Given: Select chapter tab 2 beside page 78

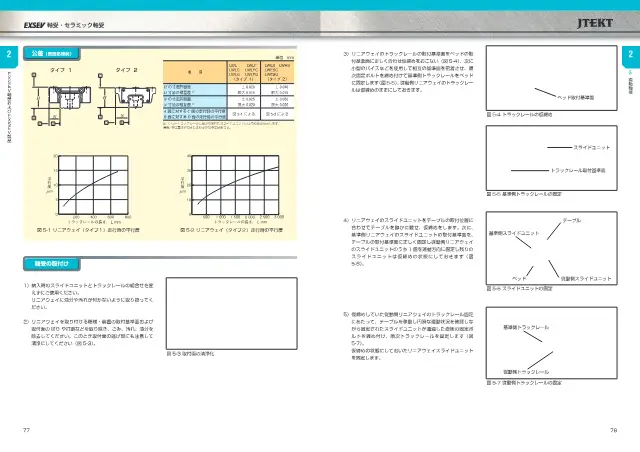Looking at the screenshot, I should point(631,56).
